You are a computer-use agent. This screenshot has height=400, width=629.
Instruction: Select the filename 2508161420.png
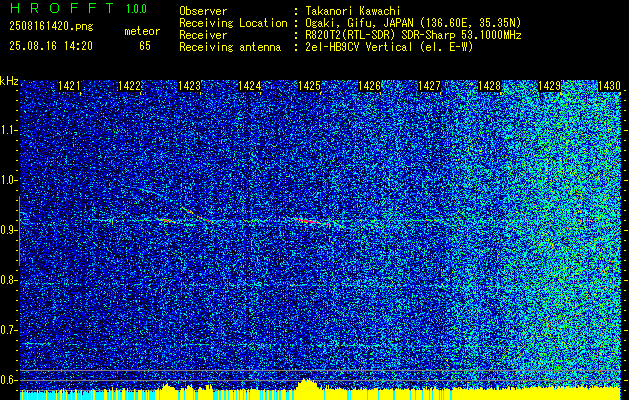[x=51, y=26]
